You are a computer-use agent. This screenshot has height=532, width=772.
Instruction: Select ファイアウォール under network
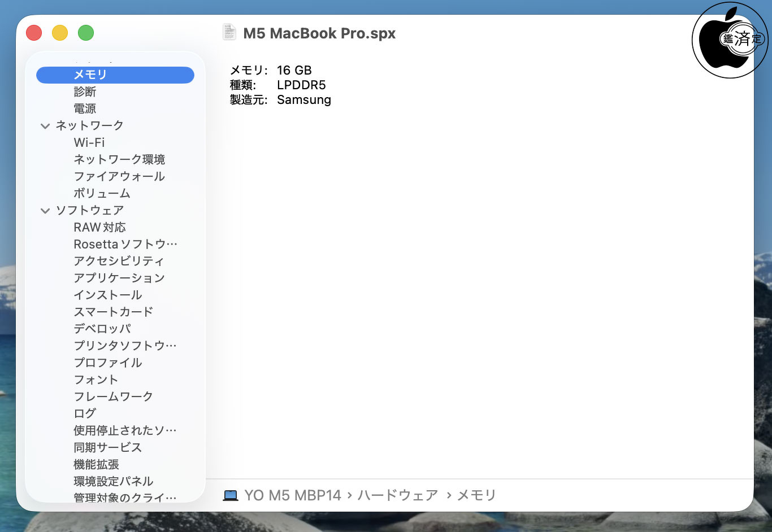(x=119, y=176)
